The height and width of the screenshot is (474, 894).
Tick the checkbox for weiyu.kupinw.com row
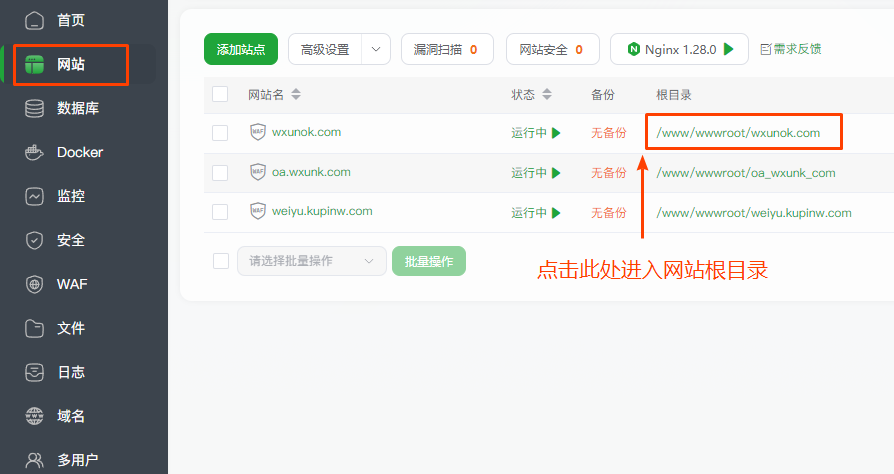(220, 212)
